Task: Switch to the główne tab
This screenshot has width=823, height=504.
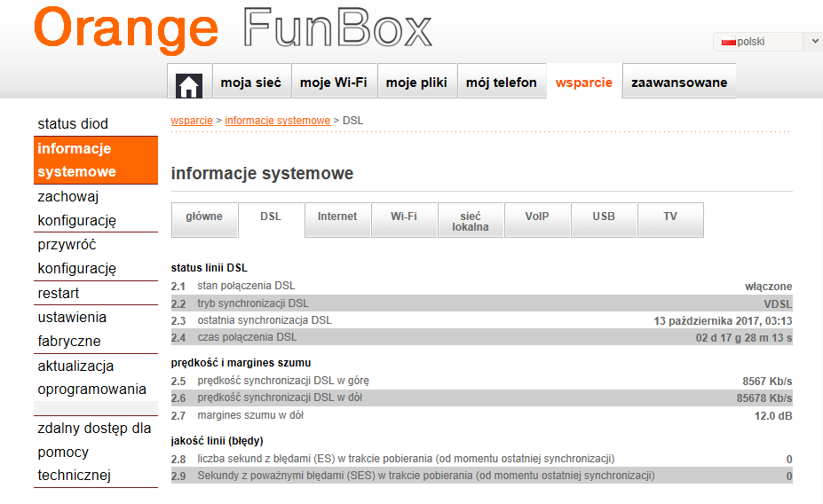Action: (204, 220)
